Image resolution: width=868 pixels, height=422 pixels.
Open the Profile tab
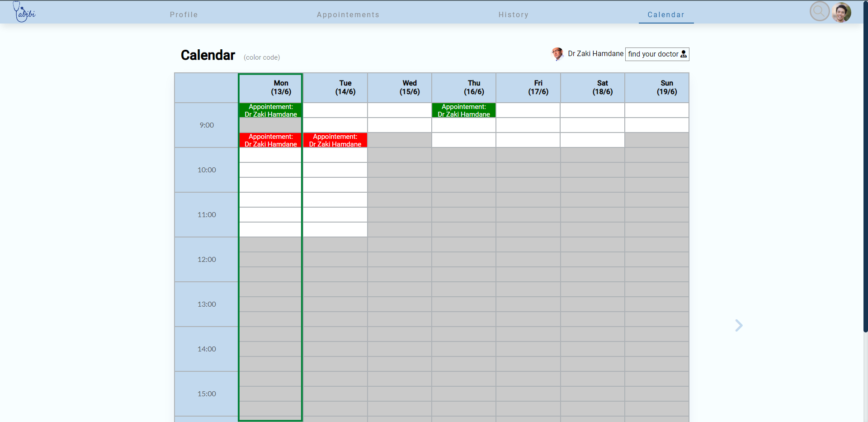[x=184, y=14]
